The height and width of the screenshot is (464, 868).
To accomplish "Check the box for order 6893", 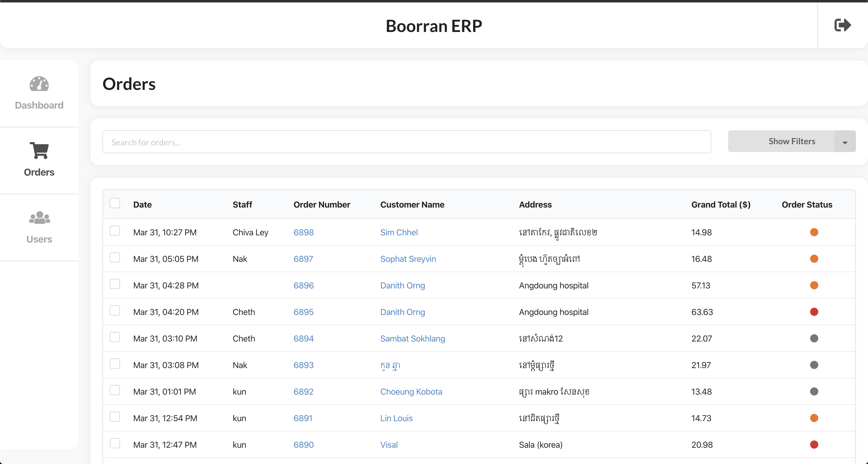I will coord(115,364).
